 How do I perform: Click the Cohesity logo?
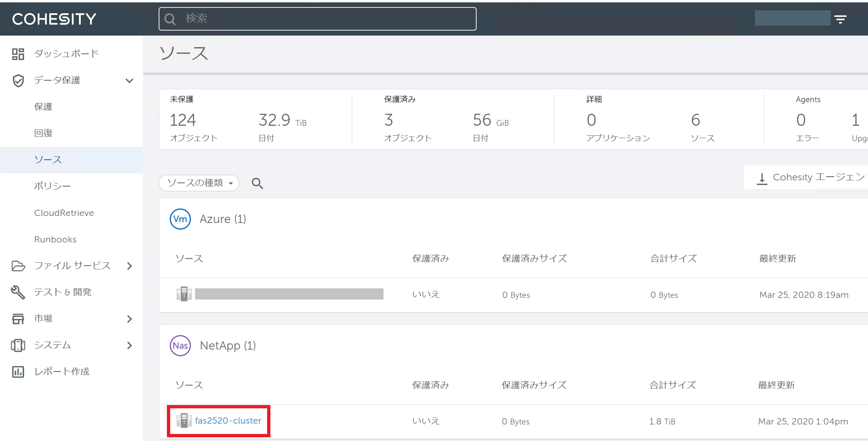pos(54,19)
